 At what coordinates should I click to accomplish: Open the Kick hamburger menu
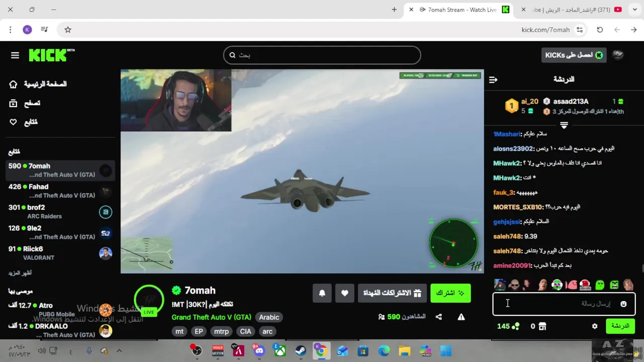(x=15, y=55)
